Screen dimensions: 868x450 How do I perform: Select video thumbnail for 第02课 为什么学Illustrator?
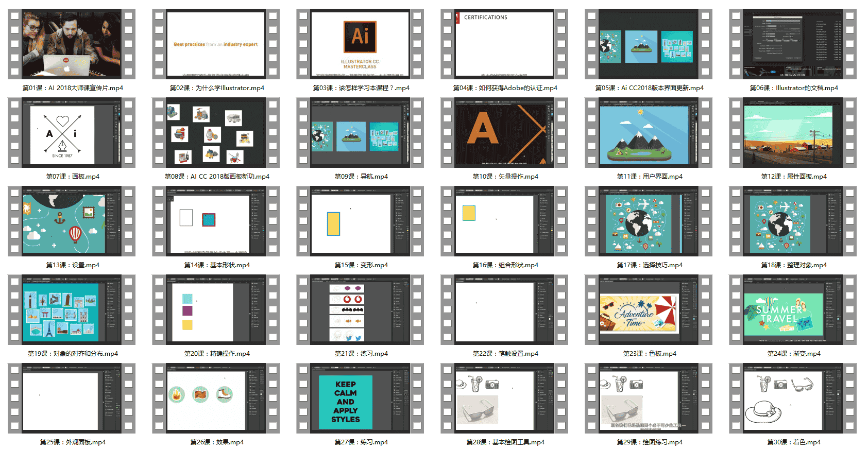click(216, 44)
